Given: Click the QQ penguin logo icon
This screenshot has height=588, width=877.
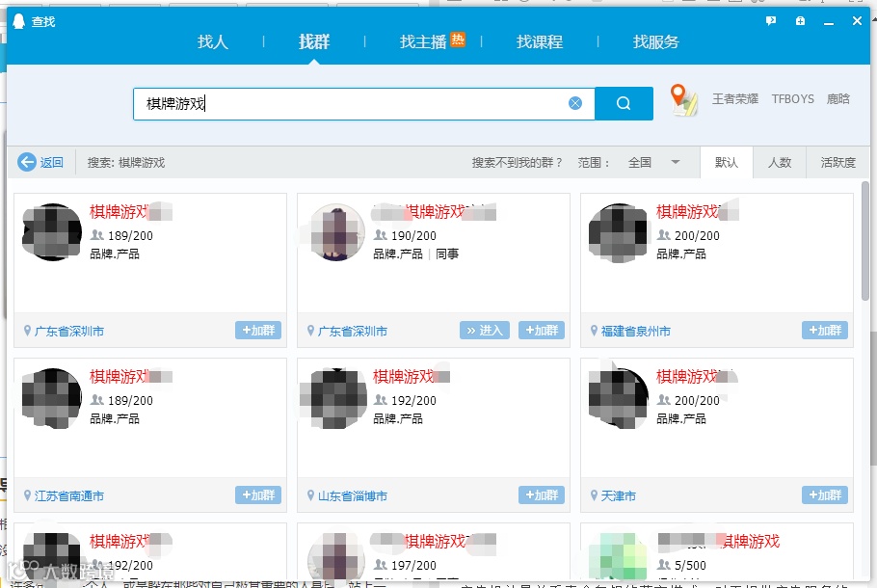Looking at the screenshot, I should (x=19, y=21).
